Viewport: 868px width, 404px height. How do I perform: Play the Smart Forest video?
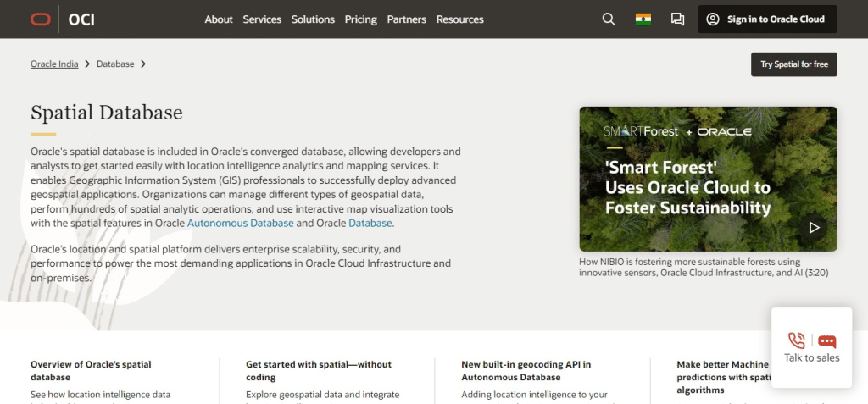[x=814, y=228]
